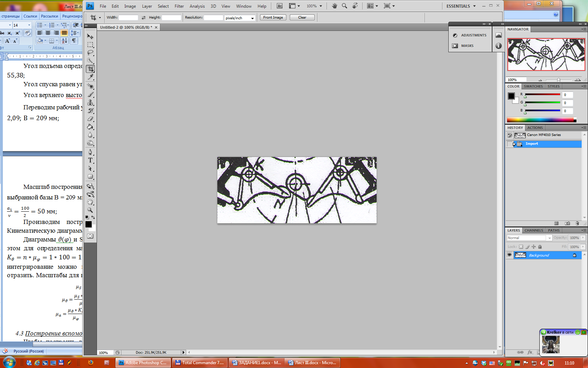
Task: Select the Eyedropper tool
Action: [90, 77]
